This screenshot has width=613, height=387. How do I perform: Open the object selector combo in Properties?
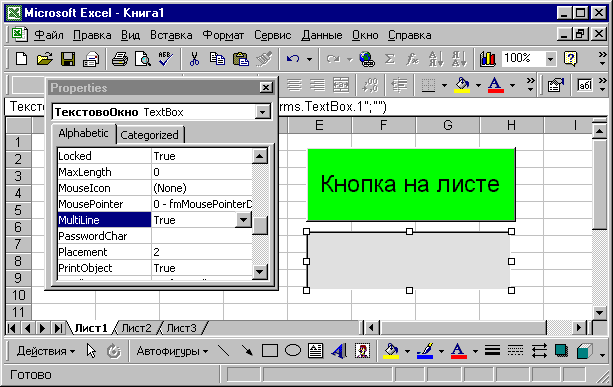tap(262, 112)
